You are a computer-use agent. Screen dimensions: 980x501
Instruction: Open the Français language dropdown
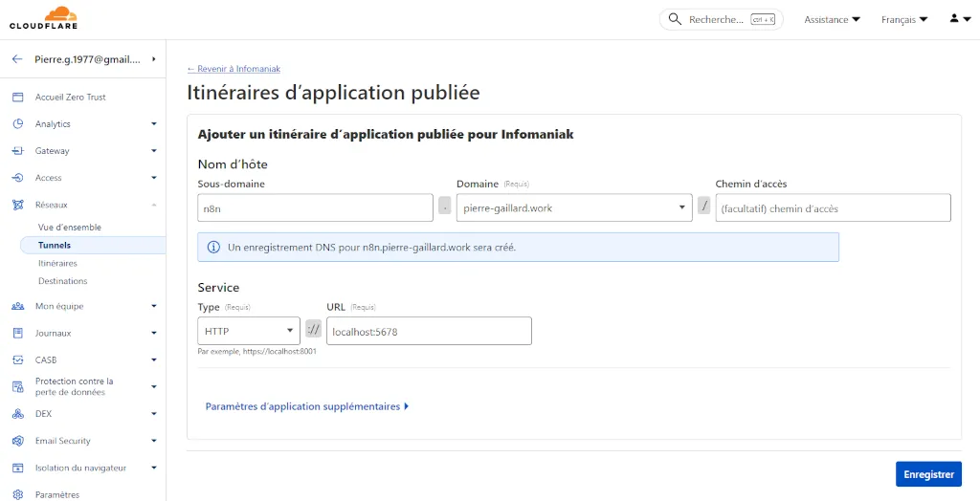(904, 19)
